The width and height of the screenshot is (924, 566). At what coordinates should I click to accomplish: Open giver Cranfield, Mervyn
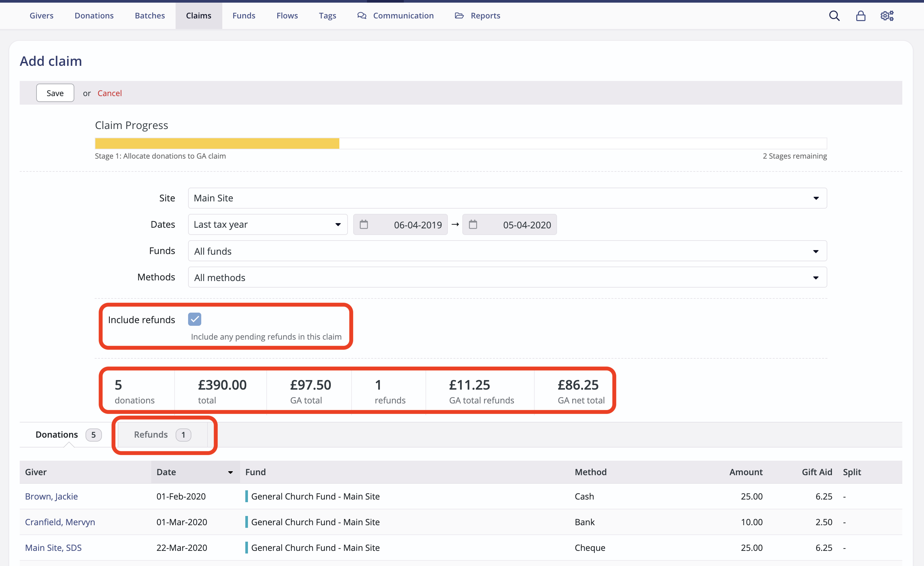pyautogui.click(x=60, y=522)
